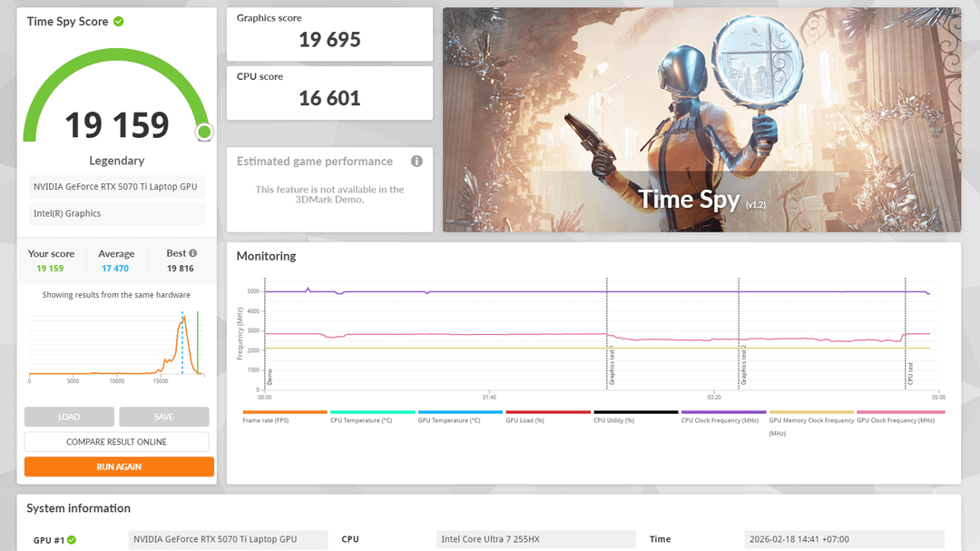Viewport: 980px width, 551px height.
Task: Click the SAVE button
Action: (163, 417)
